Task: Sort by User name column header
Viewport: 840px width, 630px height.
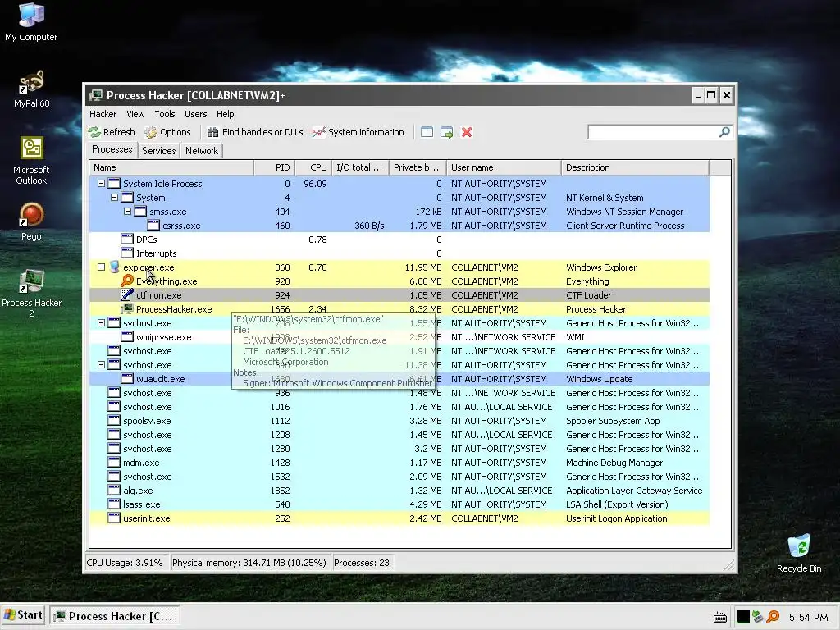Action: point(504,167)
